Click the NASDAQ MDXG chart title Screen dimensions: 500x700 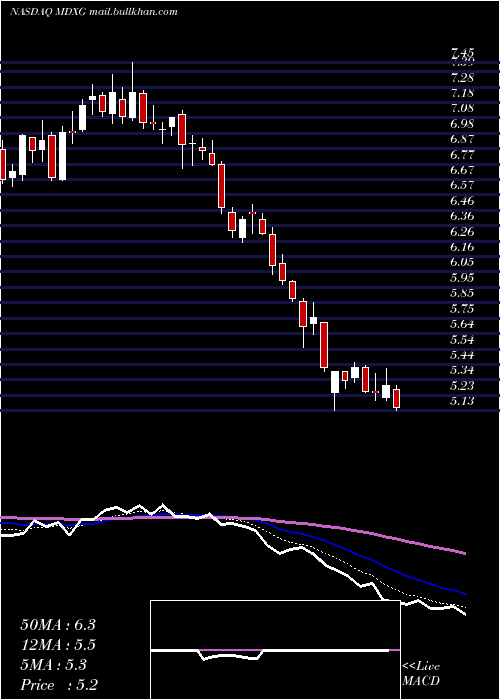[94, 12]
